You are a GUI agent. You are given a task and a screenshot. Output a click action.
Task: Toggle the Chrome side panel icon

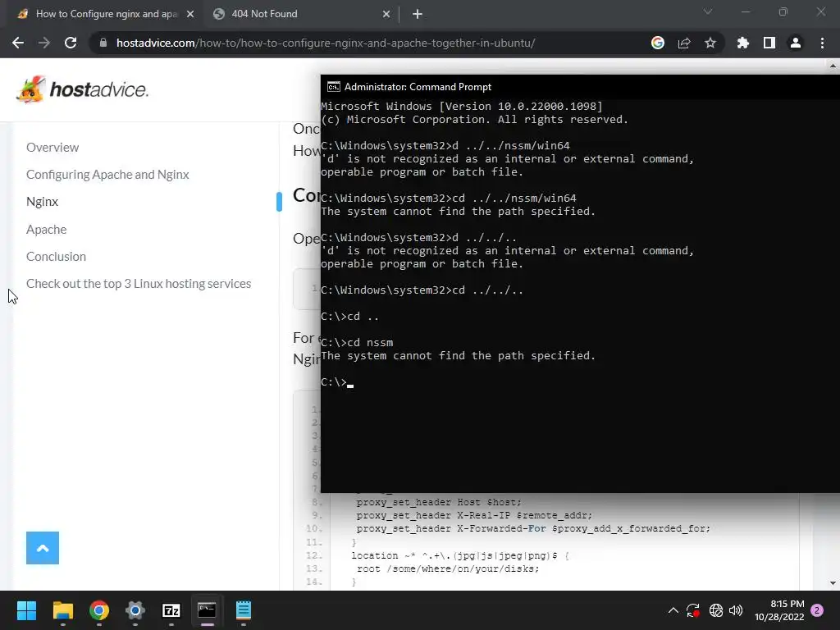(769, 43)
